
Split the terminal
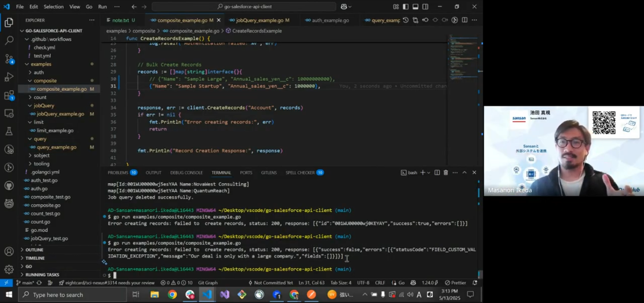(x=437, y=173)
